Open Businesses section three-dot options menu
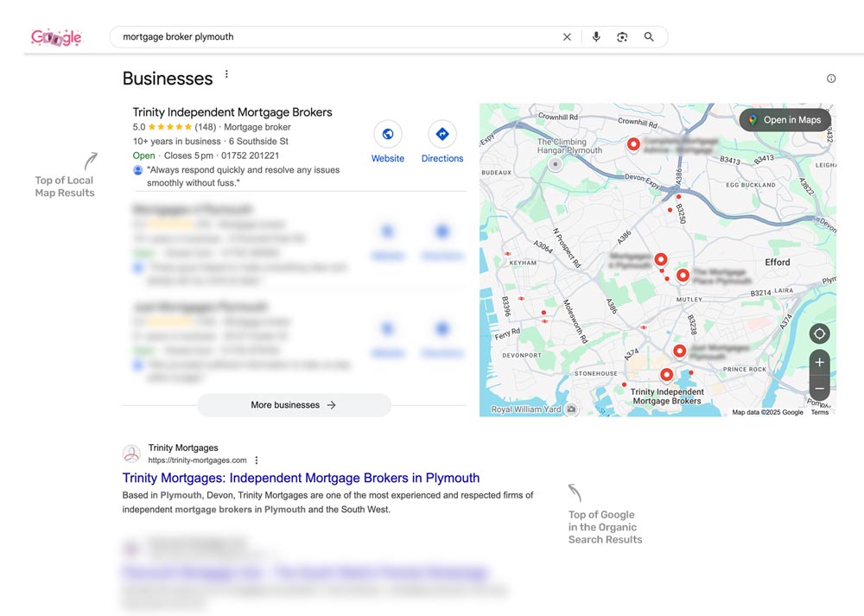Screen dimensions: 864x616 point(227,75)
